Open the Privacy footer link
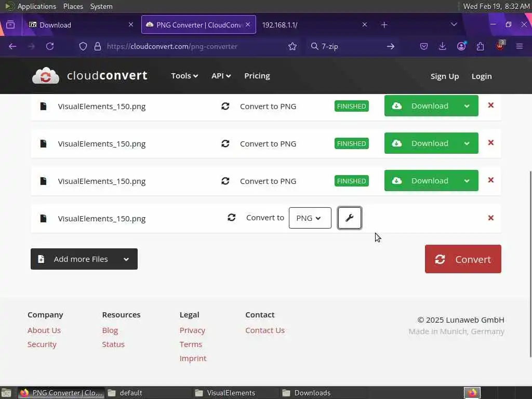The width and height of the screenshot is (532, 399). point(192,330)
